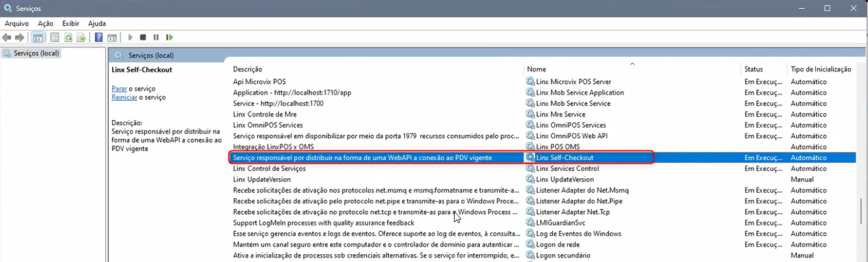This screenshot has width=868, height=262.
Task: Sort by Tipo de Inicialização column header
Action: (821, 69)
